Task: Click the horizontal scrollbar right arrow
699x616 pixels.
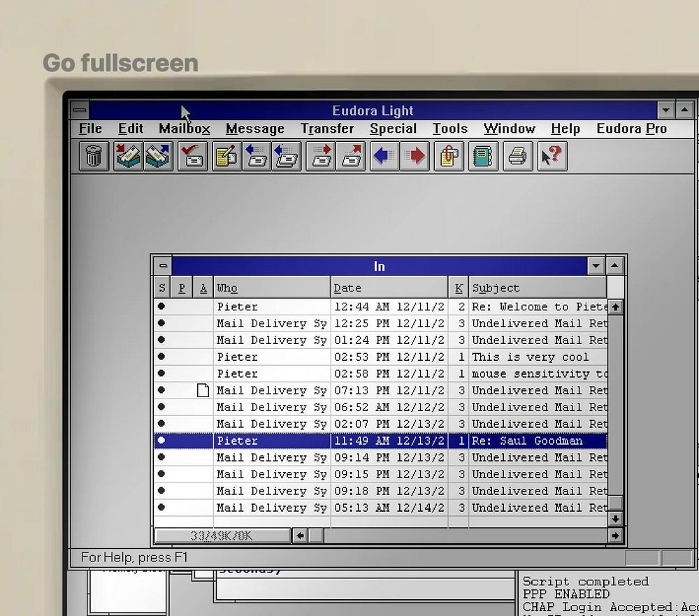Action: (616, 536)
